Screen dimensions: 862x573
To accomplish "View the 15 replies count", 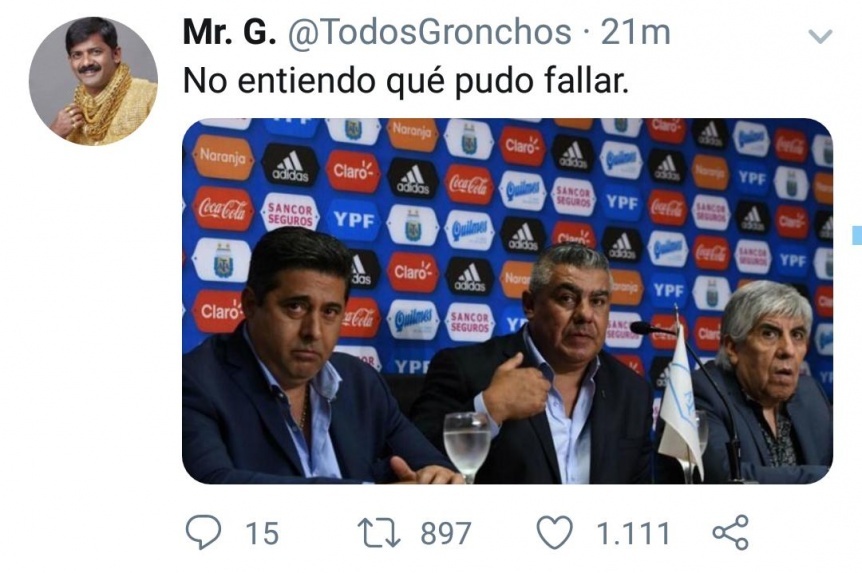I will click(262, 533).
